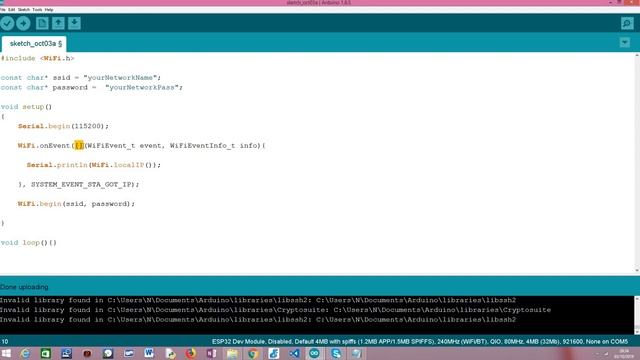Click the line number 10 in status bar

click(x=4, y=341)
